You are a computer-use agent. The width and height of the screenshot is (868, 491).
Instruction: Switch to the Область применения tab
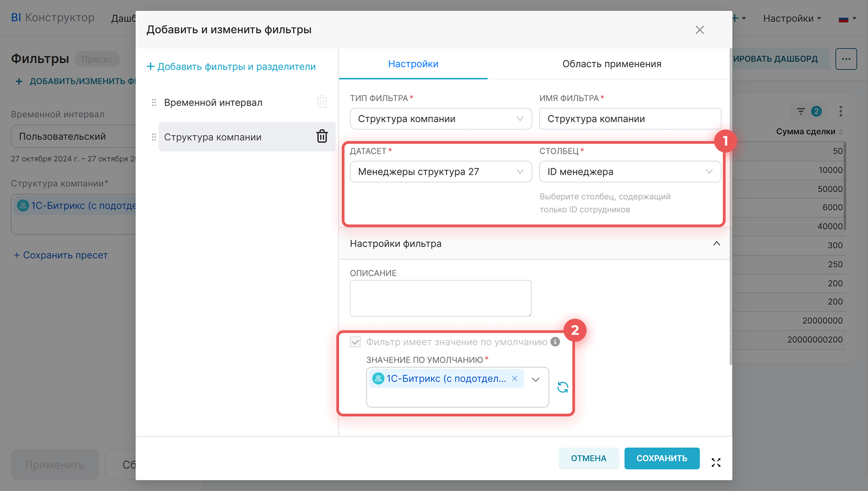click(x=611, y=64)
